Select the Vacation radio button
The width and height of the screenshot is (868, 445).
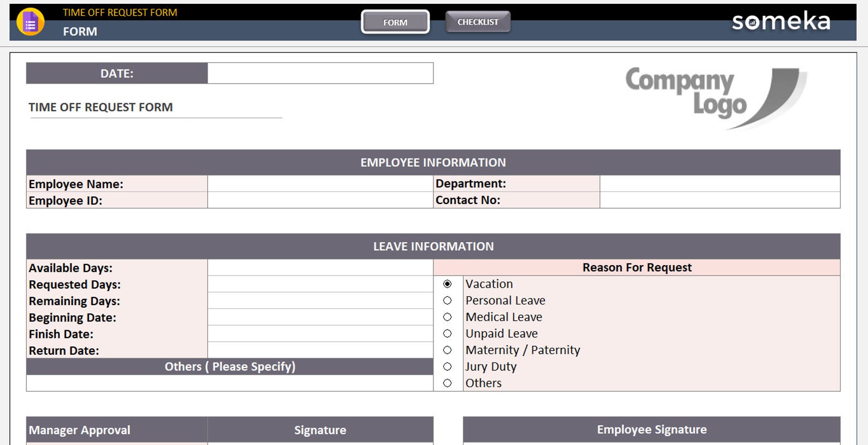(x=447, y=284)
